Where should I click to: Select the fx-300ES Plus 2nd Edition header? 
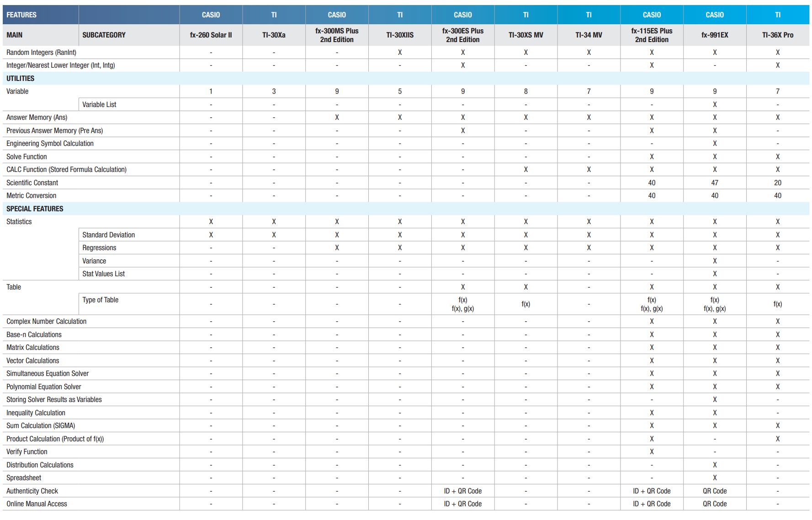[463, 35]
